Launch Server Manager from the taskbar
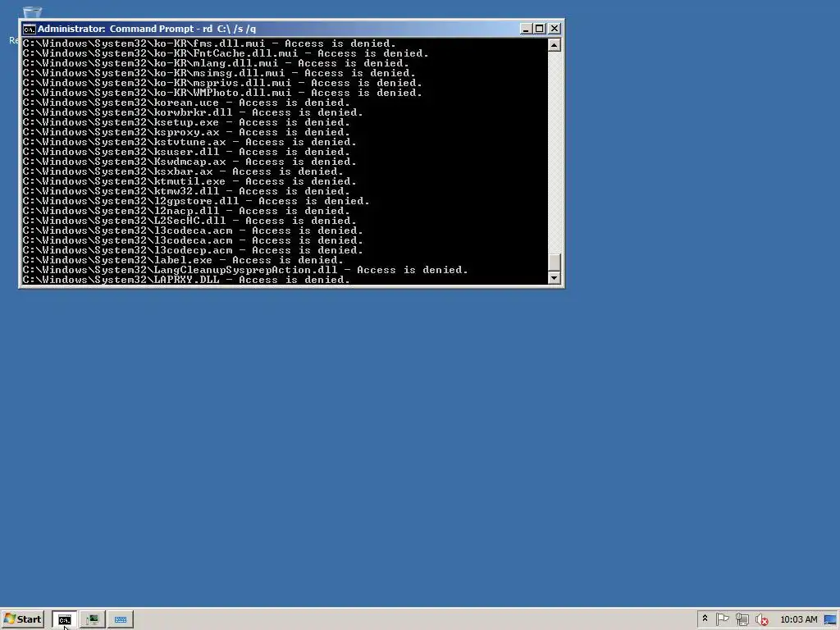Viewport: 840px width, 630px height. [92, 619]
